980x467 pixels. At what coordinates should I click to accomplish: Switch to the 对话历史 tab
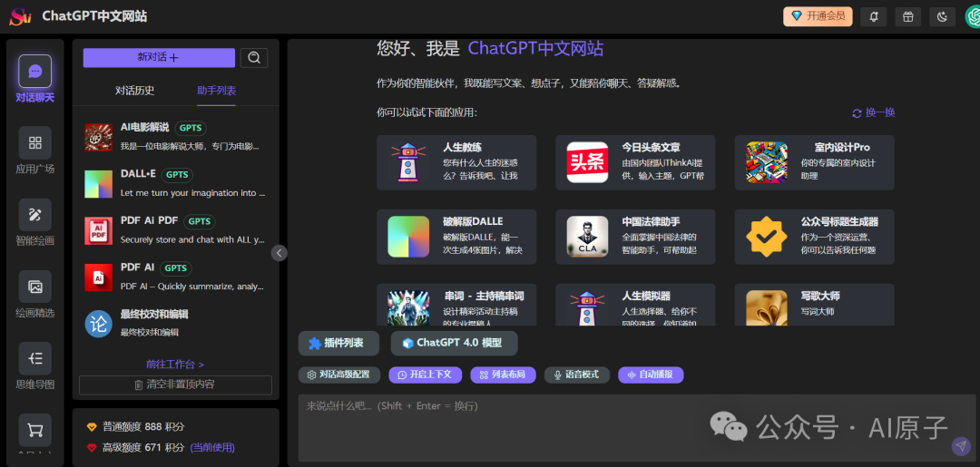[135, 91]
